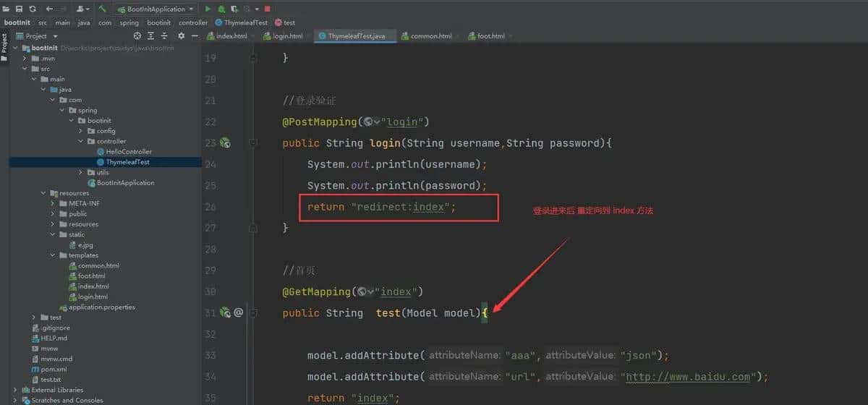Open the user/profile dropdown in toolbar
Viewport: 868px width, 405px height.
82,9
